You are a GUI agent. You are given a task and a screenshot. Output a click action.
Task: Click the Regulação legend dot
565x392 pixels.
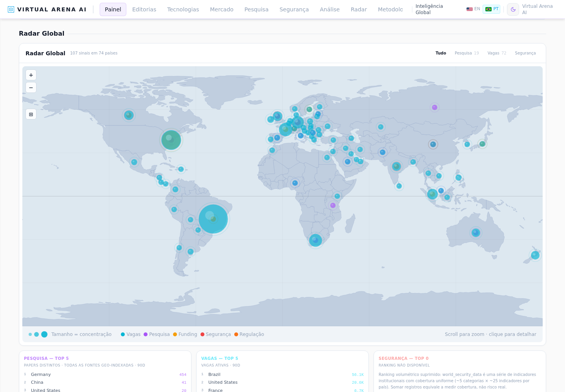236,334
